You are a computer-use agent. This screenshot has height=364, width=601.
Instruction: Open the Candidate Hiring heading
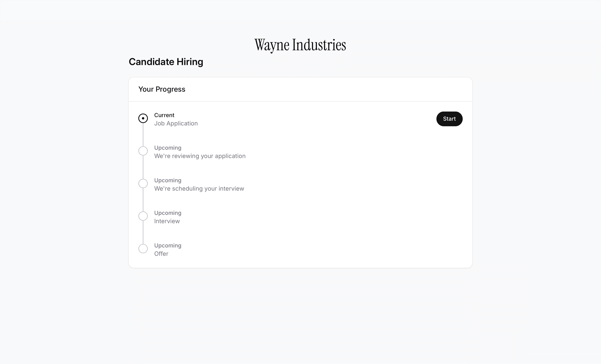pyautogui.click(x=166, y=62)
